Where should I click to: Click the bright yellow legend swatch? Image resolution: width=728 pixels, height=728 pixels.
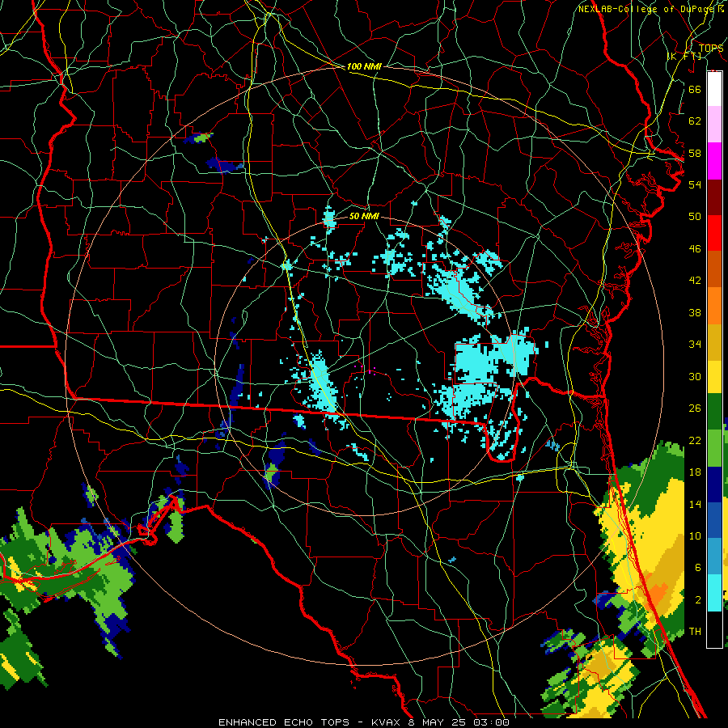coord(714,377)
